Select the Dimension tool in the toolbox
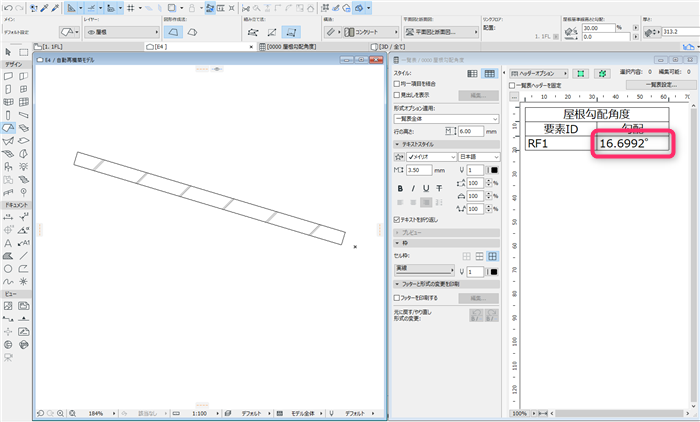The height and width of the screenshot is (422, 700). click(x=8, y=217)
